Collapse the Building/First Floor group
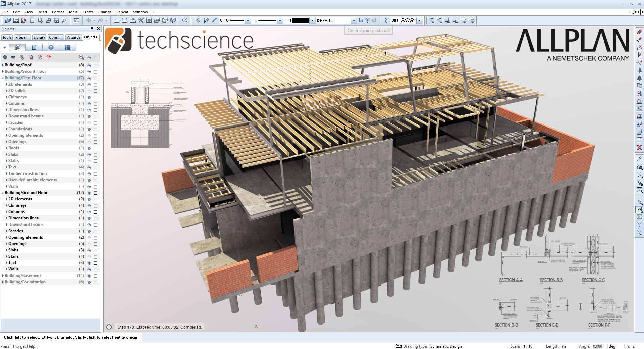Image resolution: width=644 pixels, height=349 pixels. pyautogui.click(x=3, y=78)
